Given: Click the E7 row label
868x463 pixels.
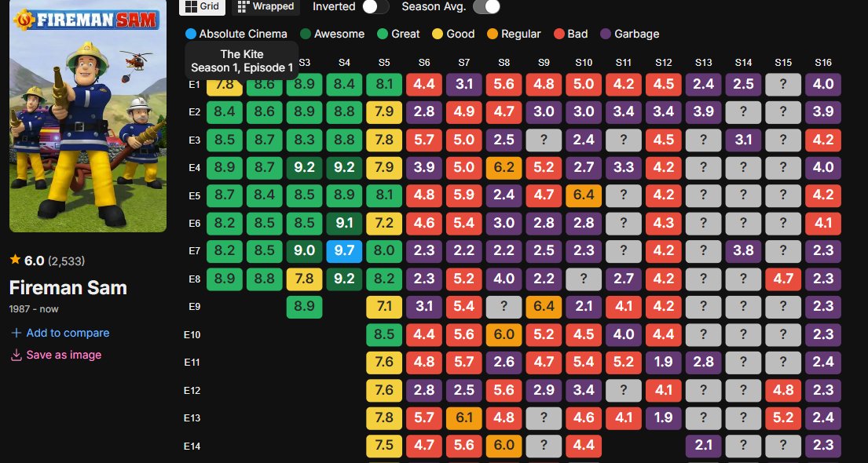Looking at the screenshot, I should click(194, 251).
